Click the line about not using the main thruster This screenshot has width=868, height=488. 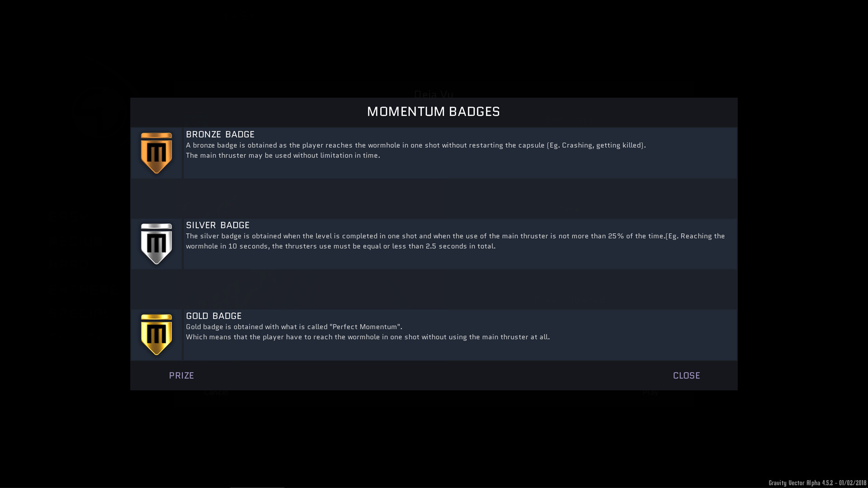coord(368,337)
